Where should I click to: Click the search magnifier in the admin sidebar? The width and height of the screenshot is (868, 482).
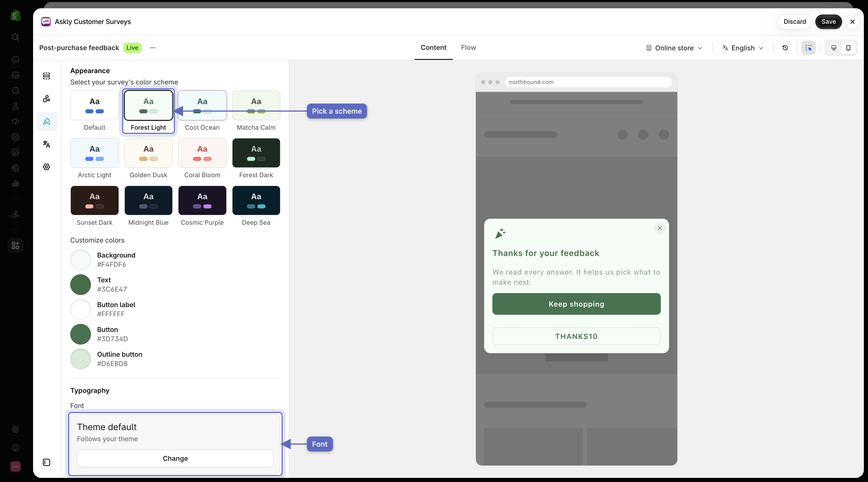pyautogui.click(x=16, y=37)
